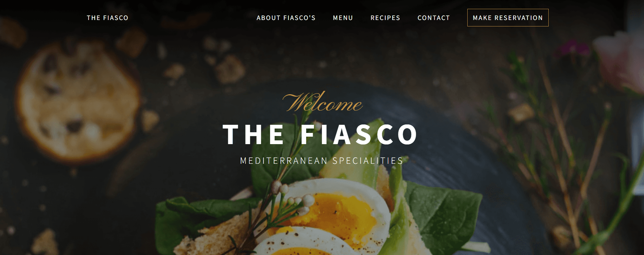The image size is (644, 255).
Task: Open the ABOUT FIASCO'S page
Action: click(x=286, y=18)
